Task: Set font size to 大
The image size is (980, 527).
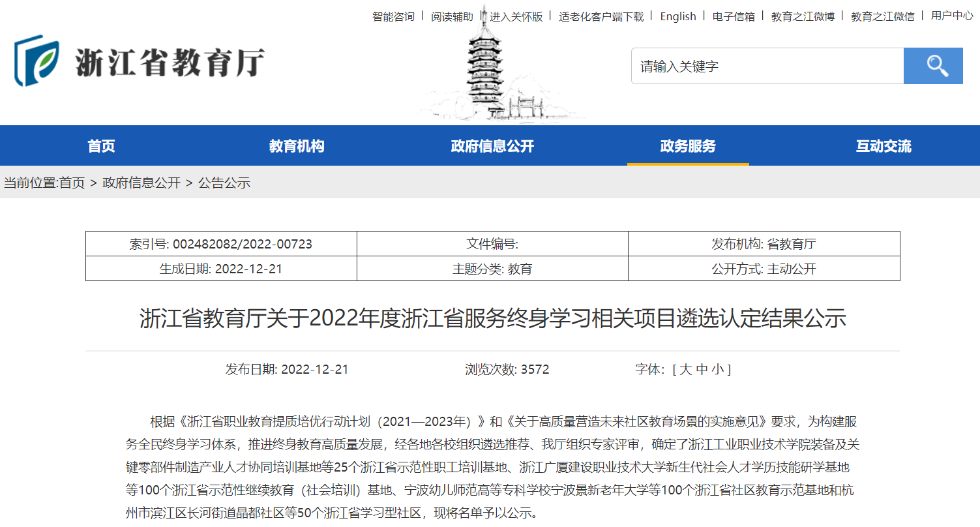Action: click(685, 370)
